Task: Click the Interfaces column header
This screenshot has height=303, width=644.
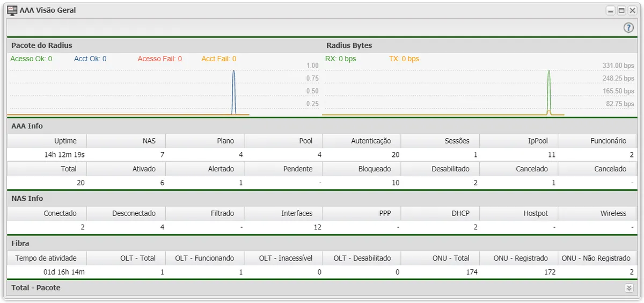Action: (283, 213)
